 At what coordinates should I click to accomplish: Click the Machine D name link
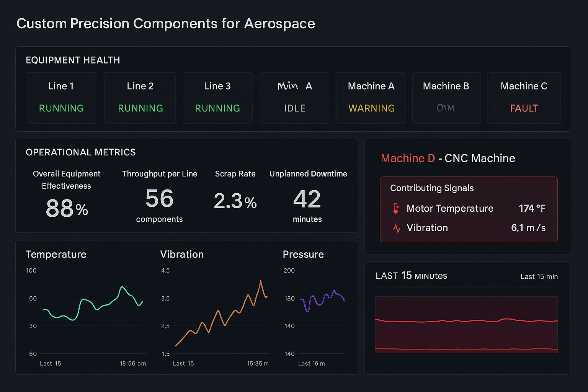pyautogui.click(x=408, y=158)
